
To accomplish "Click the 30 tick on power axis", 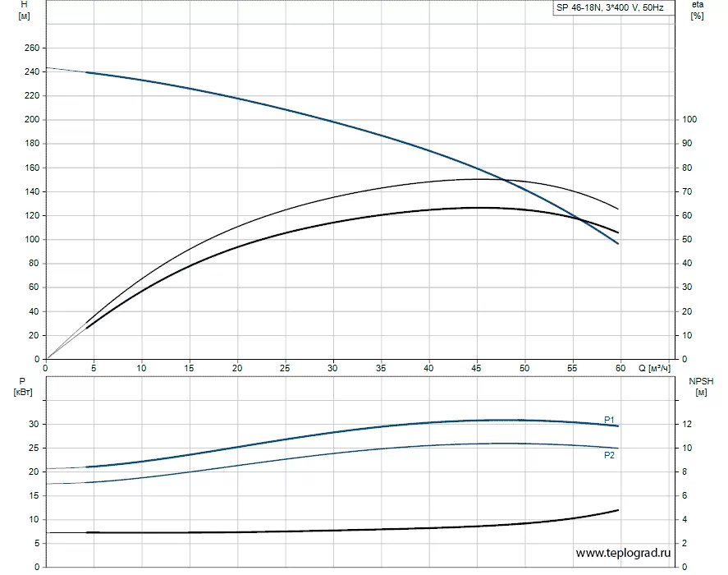I will (34, 424).
